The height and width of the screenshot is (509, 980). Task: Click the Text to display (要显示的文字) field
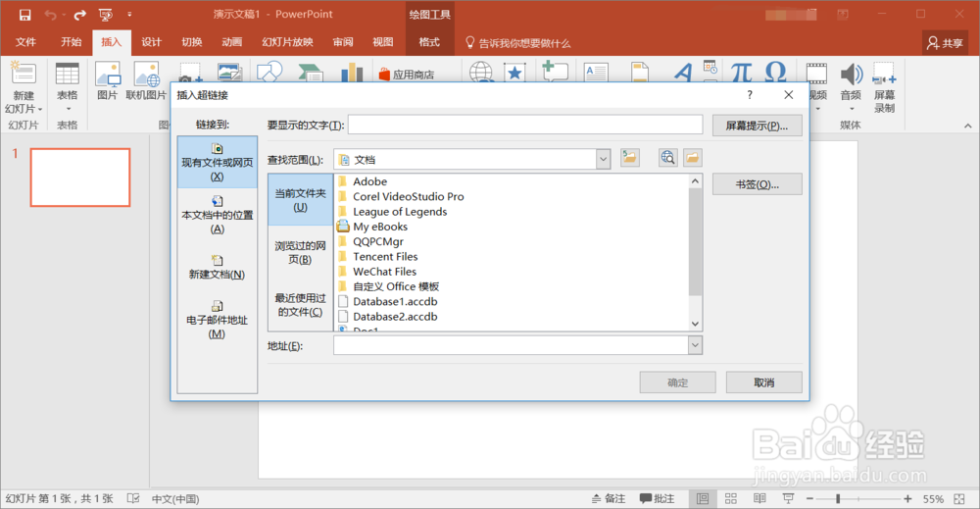pyautogui.click(x=525, y=125)
